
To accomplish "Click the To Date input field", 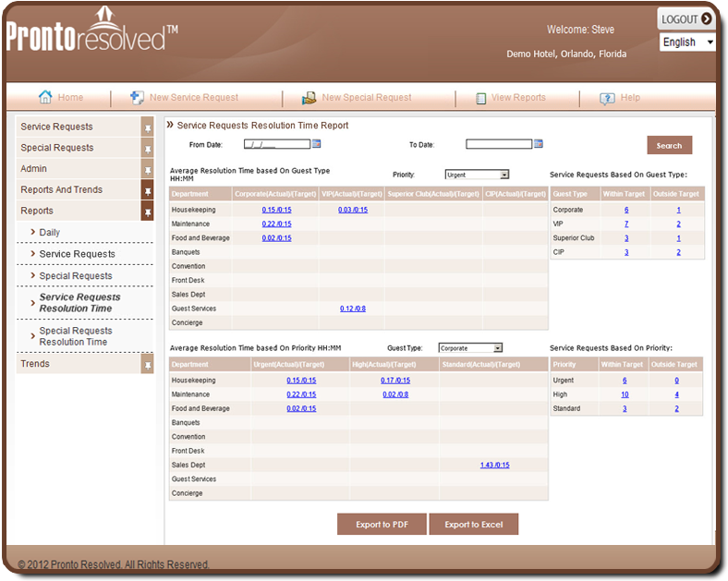I will [x=499, y=144].
